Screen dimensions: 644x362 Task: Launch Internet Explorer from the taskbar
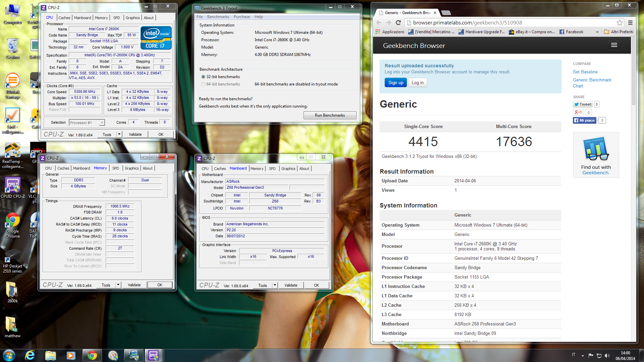click(x=30, y=355)
